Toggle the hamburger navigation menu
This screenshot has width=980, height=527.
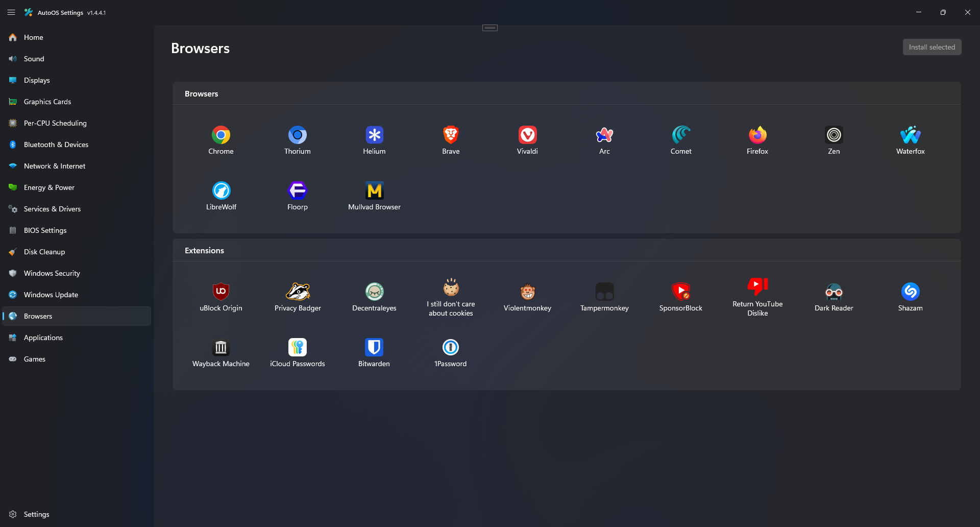point(11,12)
